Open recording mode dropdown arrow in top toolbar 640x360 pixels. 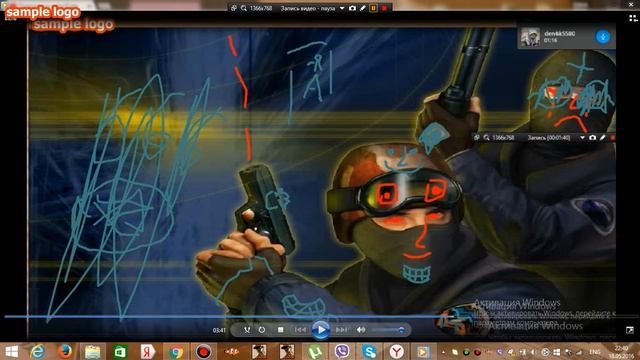[342, 8]
